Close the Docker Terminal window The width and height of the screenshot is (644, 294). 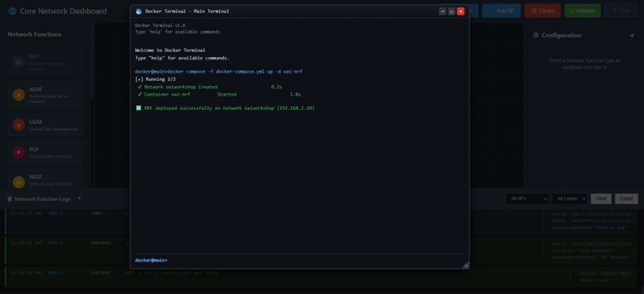tap(460, 12)
